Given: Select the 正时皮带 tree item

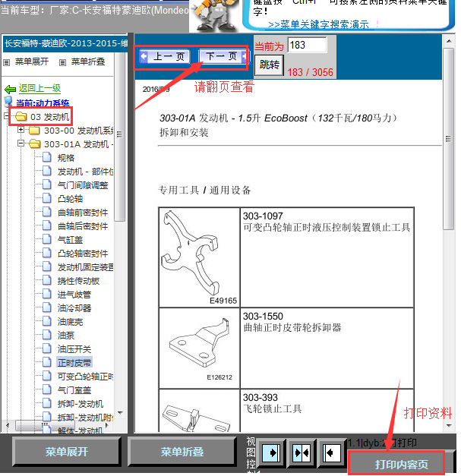Looking at the screenshot, I should pos(74,362).
